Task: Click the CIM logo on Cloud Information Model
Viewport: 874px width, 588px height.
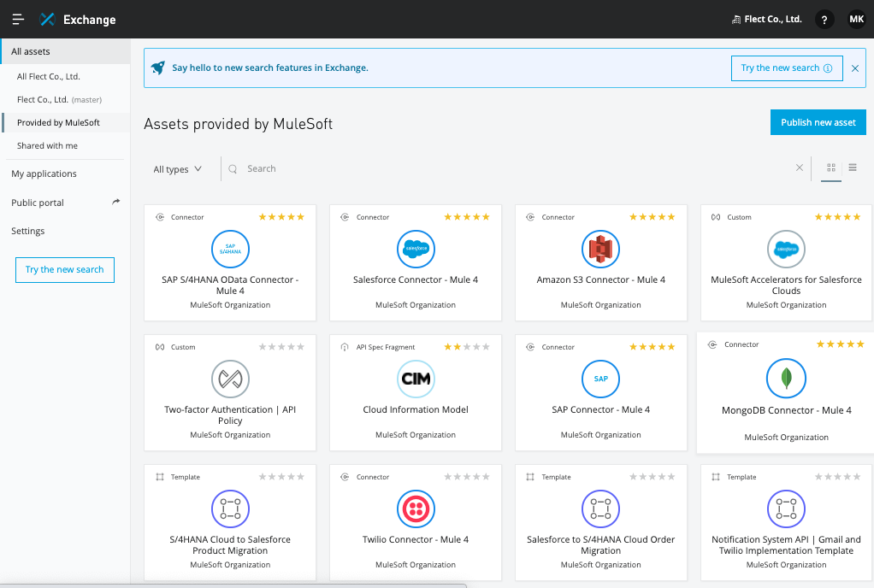Action: 416,379
